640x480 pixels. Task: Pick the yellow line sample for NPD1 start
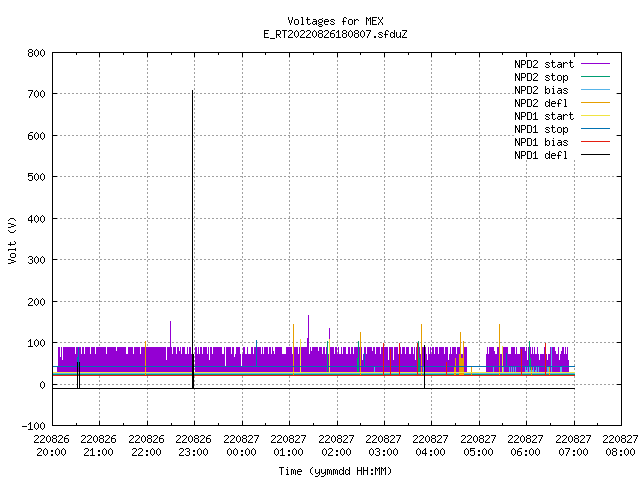pos(595,116)
